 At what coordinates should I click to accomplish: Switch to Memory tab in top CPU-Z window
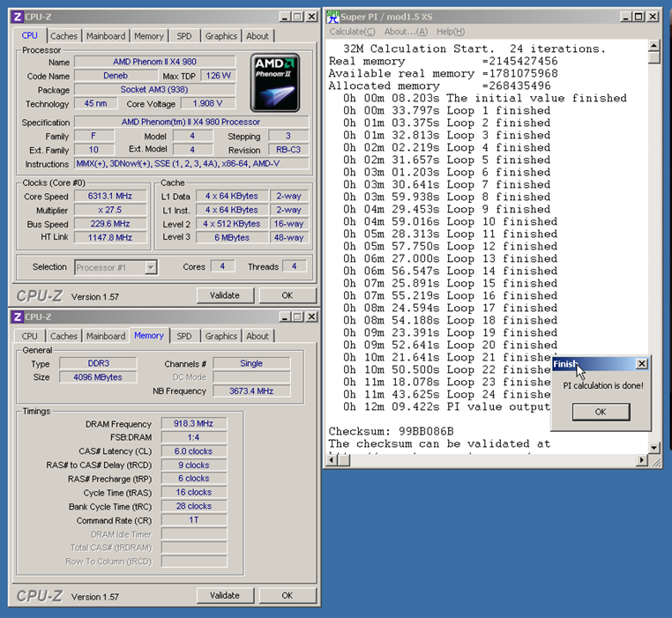pyautogui.click(x=149, y=36)
